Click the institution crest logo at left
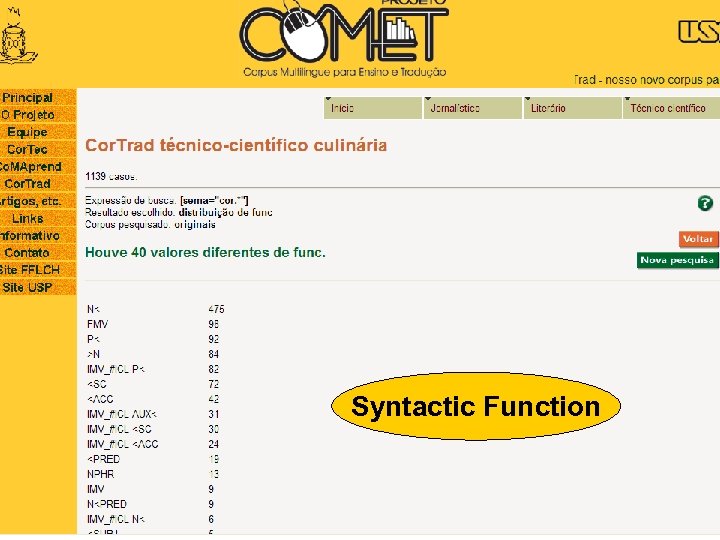 (17, 37)
